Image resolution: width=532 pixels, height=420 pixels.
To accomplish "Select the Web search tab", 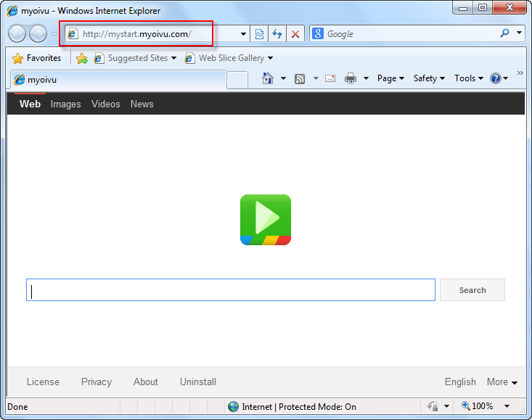I will point(30,104).
